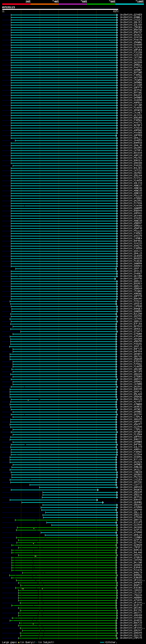Viewport: 146px width, 644px height.
Task: Click the UniRef100_O00088 label
Action: tap(131, 618)
